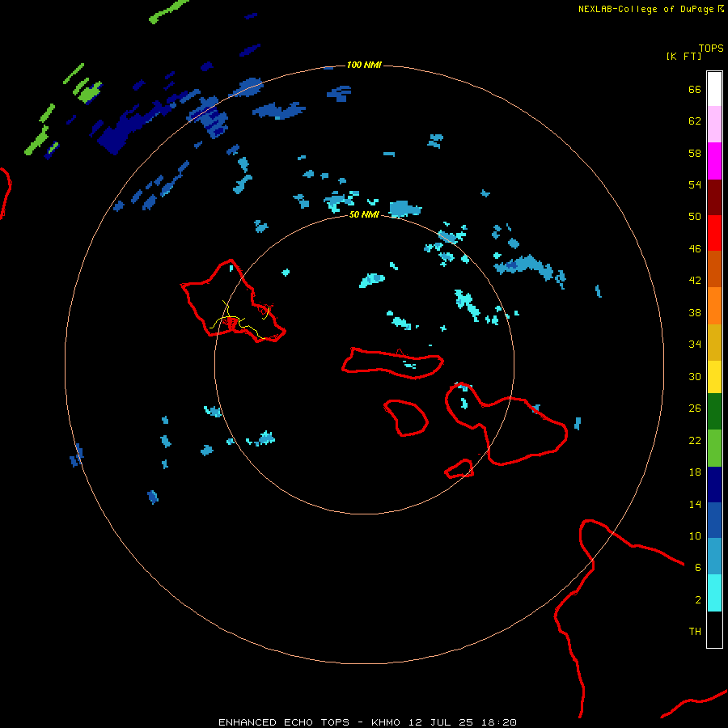Select the gold legend swatch

714,342
